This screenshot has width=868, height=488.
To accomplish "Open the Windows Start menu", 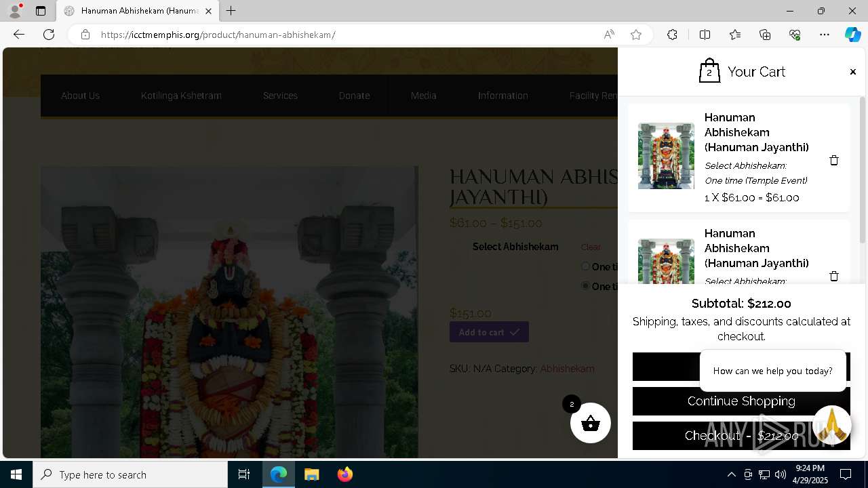I will [16, 474].
